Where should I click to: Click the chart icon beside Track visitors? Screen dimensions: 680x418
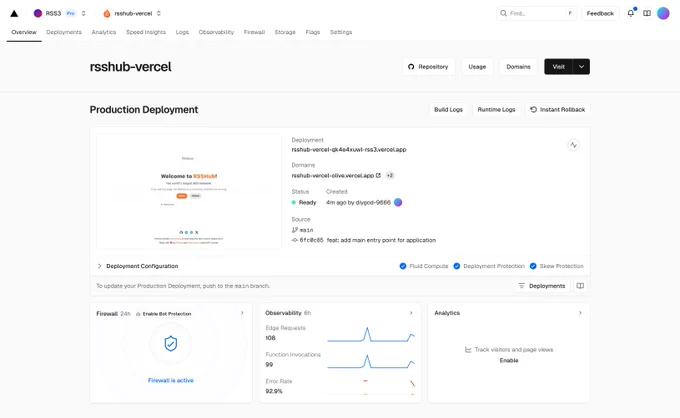468,349
